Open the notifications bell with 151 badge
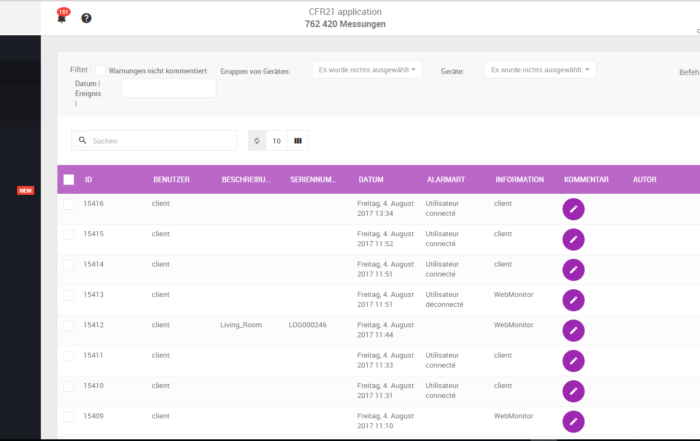The width and height of the screenshot is (700, 441). click(62, 16)
